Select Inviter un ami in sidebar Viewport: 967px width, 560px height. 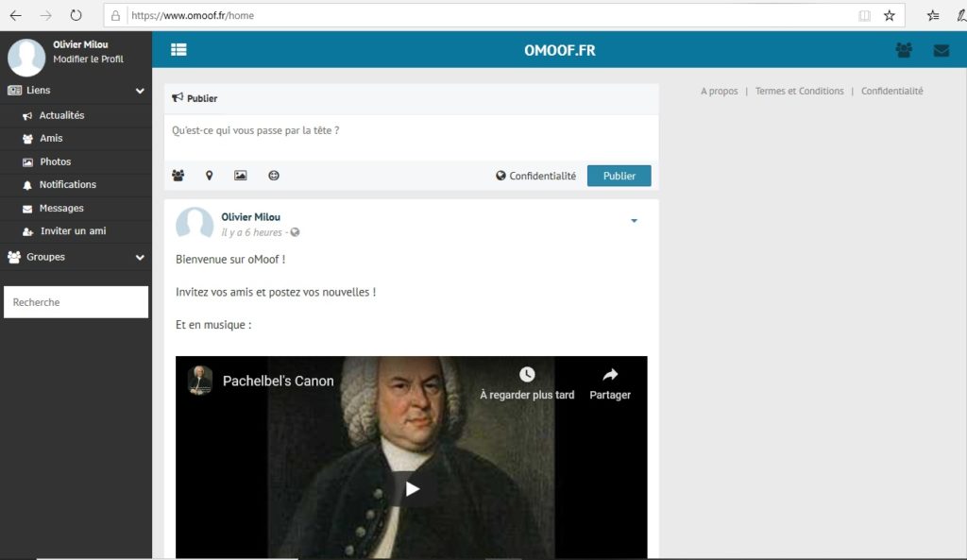(x=76, y=231)
